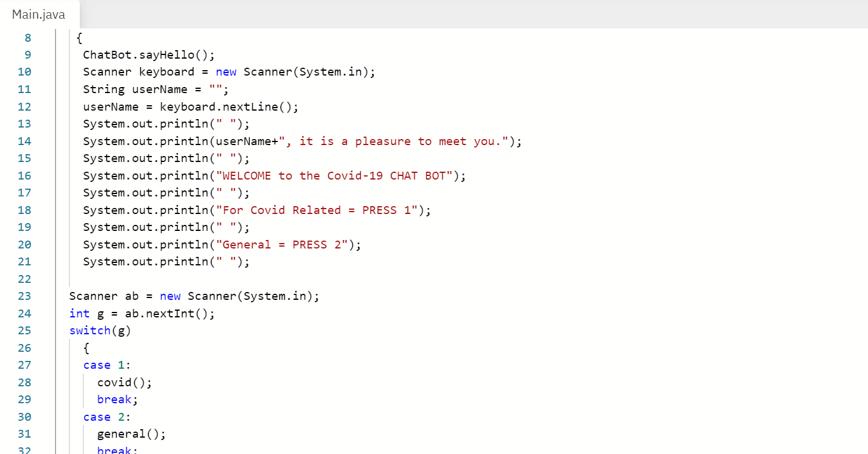
Task: Click line number 30 in gutter
Action: tap(25, 417)
